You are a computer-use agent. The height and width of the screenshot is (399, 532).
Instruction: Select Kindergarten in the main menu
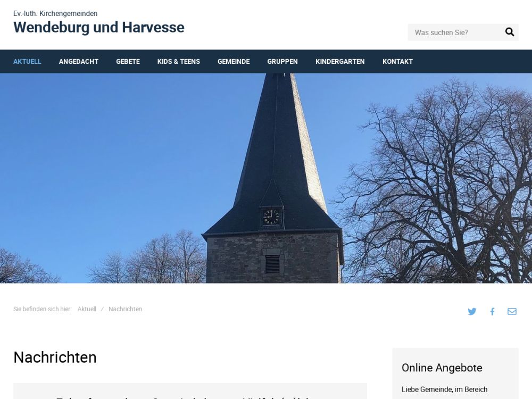[340, 62]
